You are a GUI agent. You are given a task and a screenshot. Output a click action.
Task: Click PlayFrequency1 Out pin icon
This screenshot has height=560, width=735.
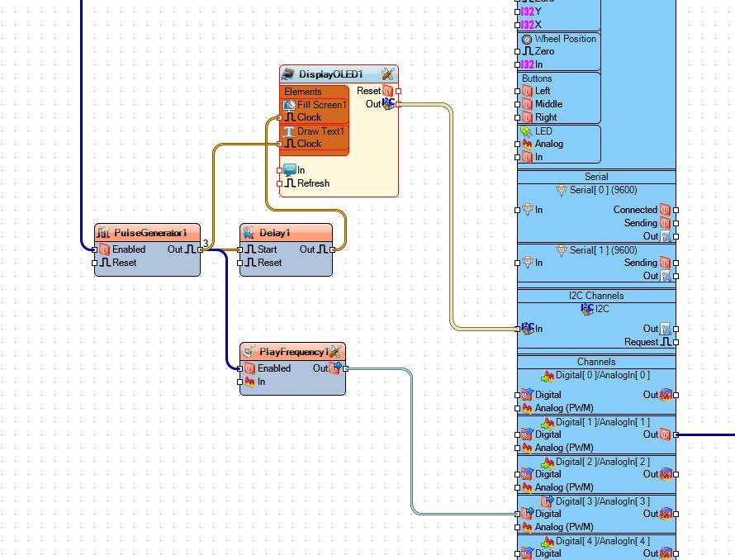[335, 368]
